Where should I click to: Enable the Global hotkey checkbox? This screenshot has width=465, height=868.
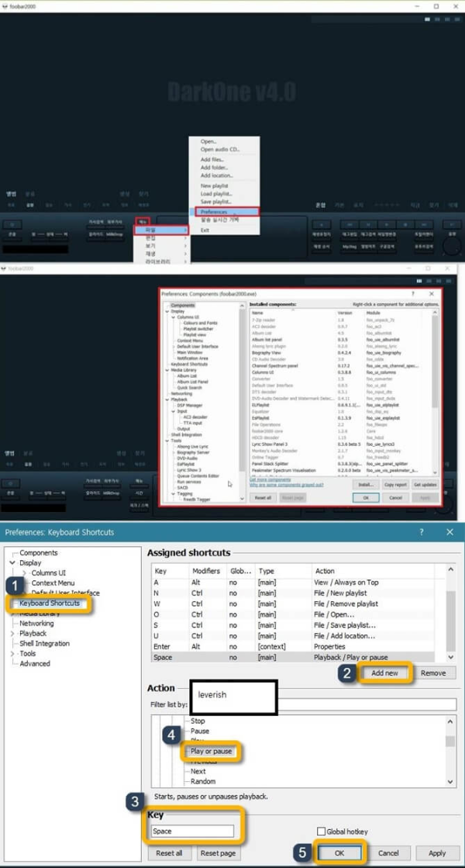click(321, 831)
